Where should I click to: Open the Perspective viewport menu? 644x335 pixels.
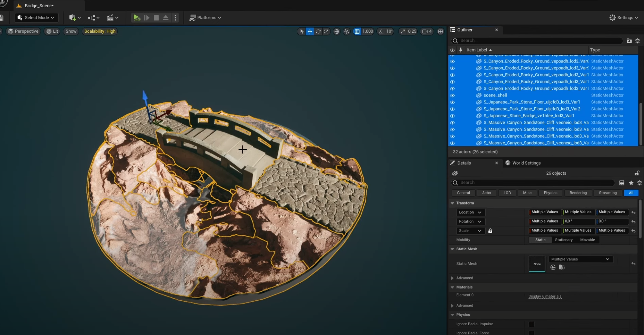pos(23,31)
